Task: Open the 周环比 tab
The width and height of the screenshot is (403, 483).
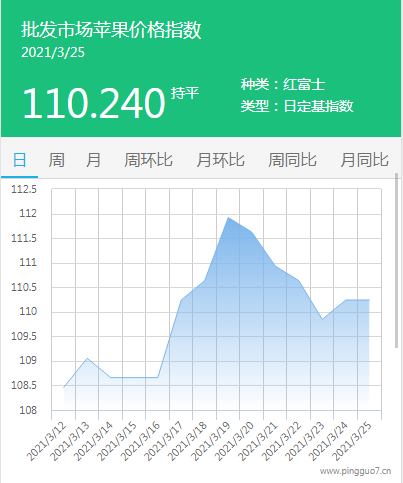Action: click(x=148, y=160)
